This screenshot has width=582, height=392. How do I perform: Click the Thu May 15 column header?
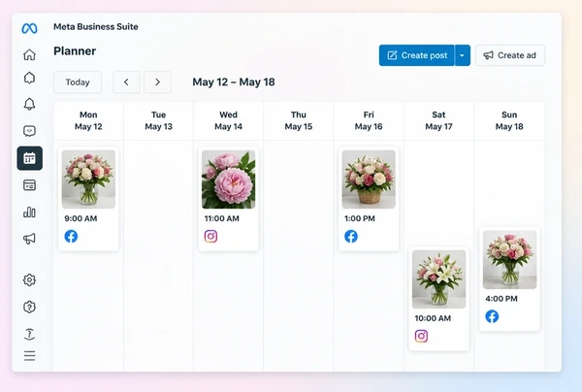pos(299,120)
